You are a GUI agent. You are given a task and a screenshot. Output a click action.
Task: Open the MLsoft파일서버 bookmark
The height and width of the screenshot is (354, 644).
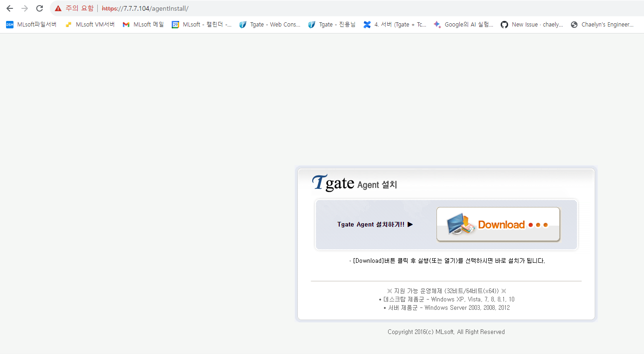click(31, 25)
